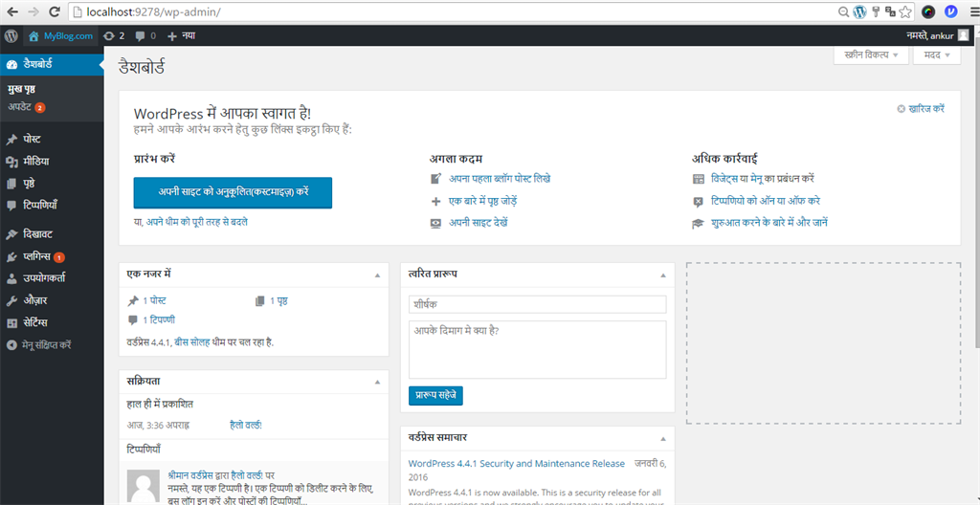Click अपनी साइट देखें link

coord(479,223)
